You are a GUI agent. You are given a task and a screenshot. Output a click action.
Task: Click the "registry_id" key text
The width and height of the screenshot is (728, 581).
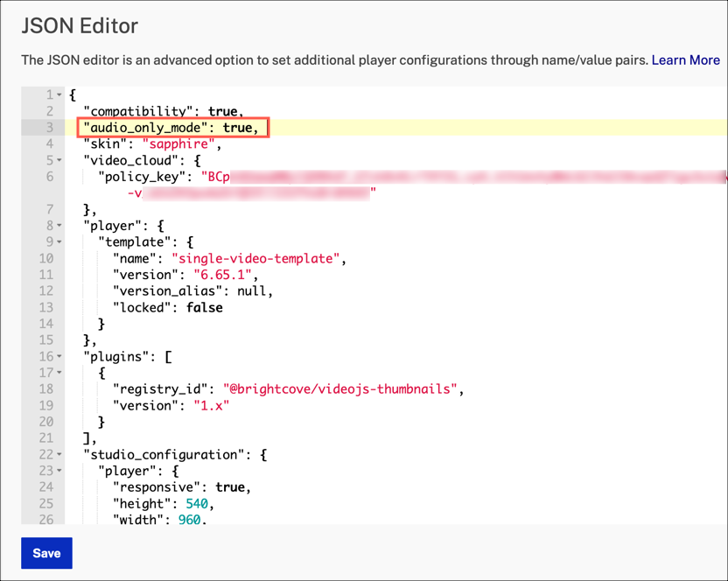click(x=160, y=389)
